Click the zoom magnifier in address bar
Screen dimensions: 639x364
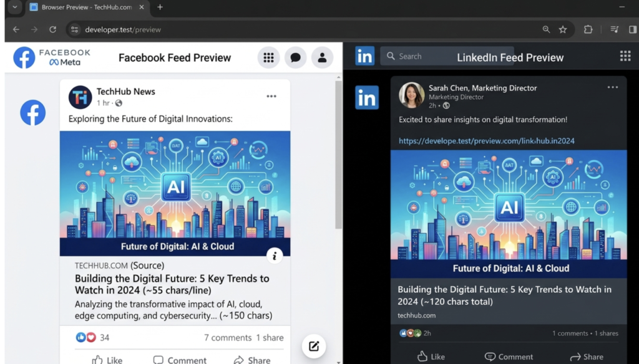coord(546,29)
